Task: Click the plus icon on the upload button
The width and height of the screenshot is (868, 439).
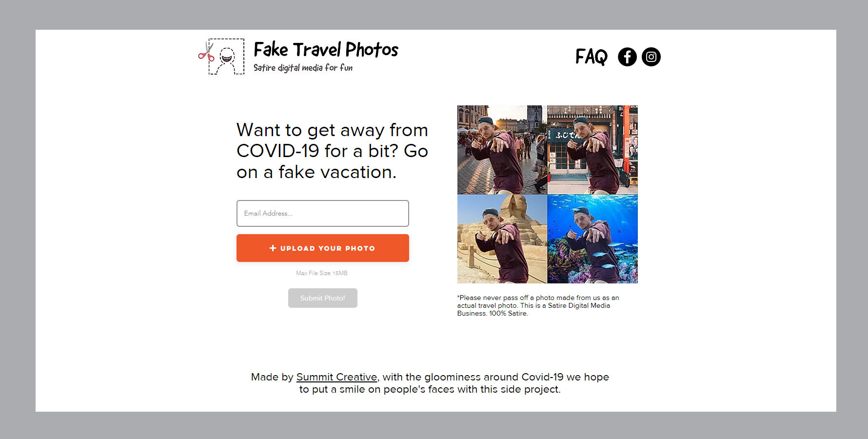Action: point(273,248)
